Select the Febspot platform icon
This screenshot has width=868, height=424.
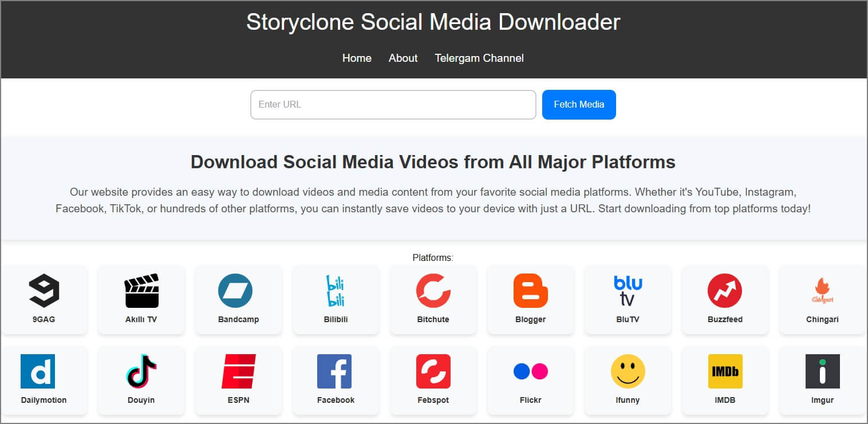(x=433, y=371)
